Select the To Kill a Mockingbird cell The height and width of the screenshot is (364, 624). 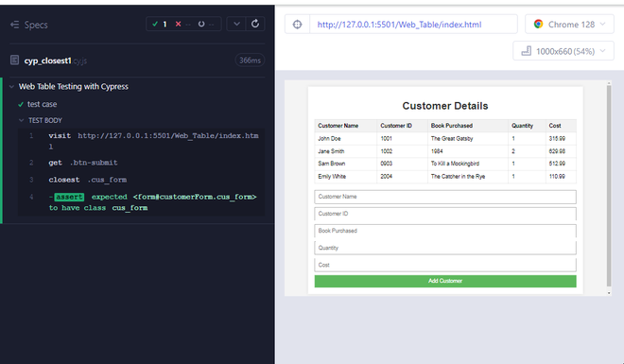(x=468, y=164)
